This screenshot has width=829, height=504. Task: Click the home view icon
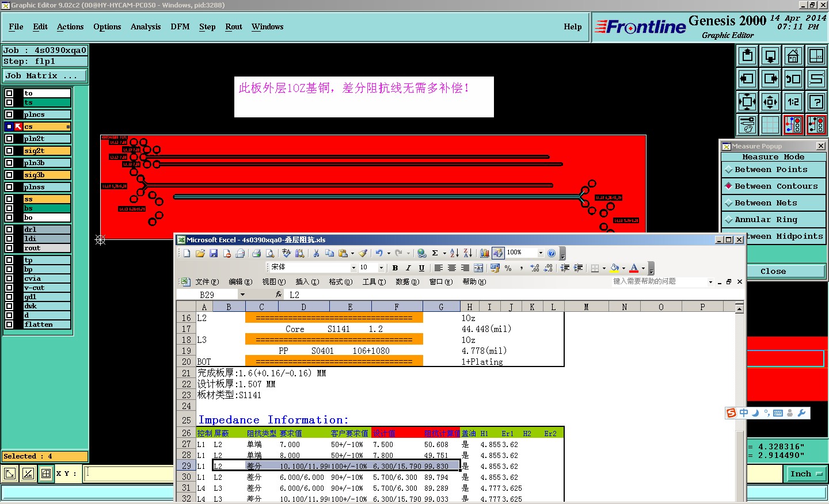tap(793, 56)
